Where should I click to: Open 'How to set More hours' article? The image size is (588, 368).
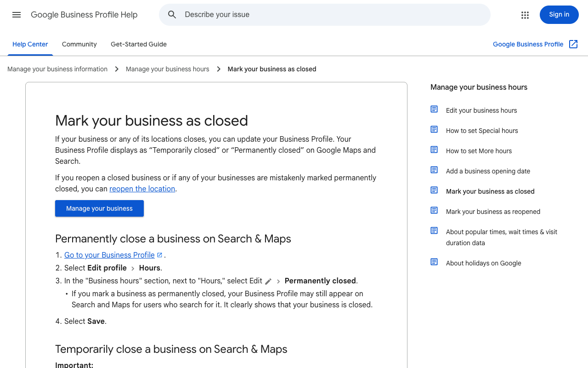click(x=479, y=151)
